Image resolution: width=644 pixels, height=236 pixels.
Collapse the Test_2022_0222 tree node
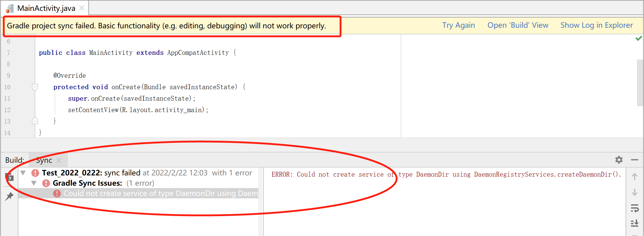point(23,173)
